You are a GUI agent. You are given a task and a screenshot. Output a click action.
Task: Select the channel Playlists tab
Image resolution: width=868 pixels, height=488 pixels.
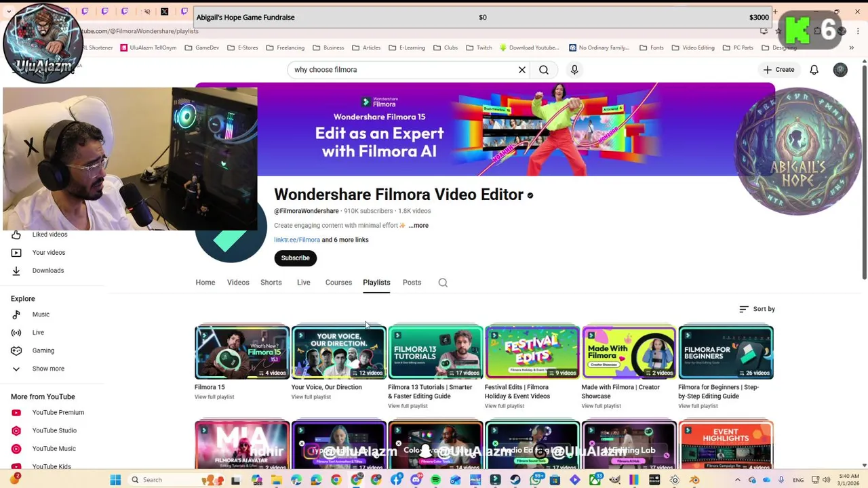click(376, 283)
